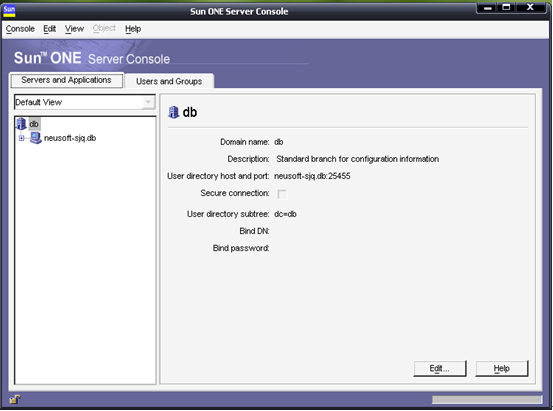Click the padlock icon in status bar
The width and height of the screenshot is (553, 411).
coord(15,399)
